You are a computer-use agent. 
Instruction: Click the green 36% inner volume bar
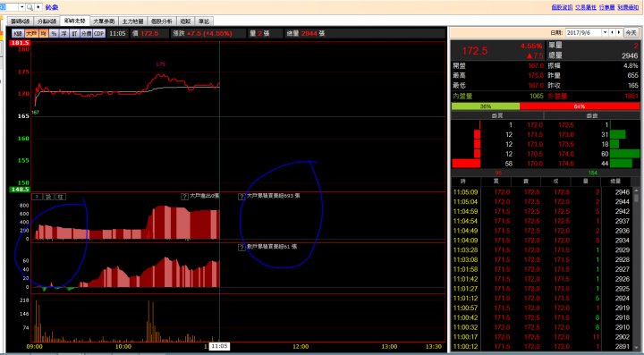coord(486,106)
